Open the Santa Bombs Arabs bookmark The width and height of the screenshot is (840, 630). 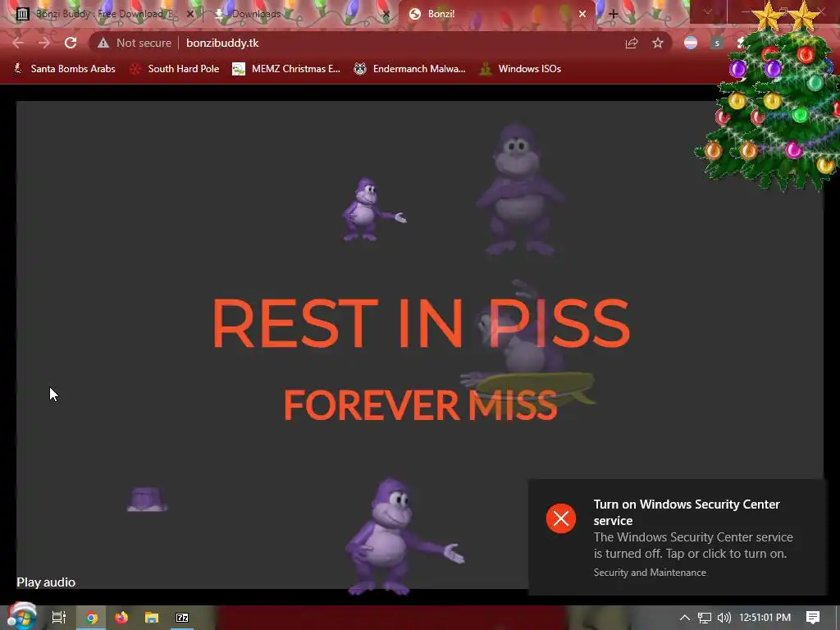pos(64,69)
